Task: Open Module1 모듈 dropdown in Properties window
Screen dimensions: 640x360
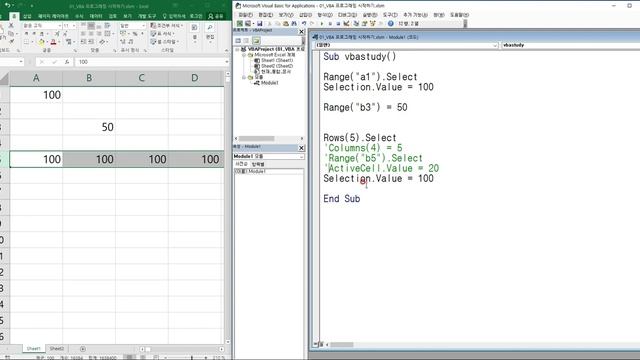Action: [x=302, y=156]
